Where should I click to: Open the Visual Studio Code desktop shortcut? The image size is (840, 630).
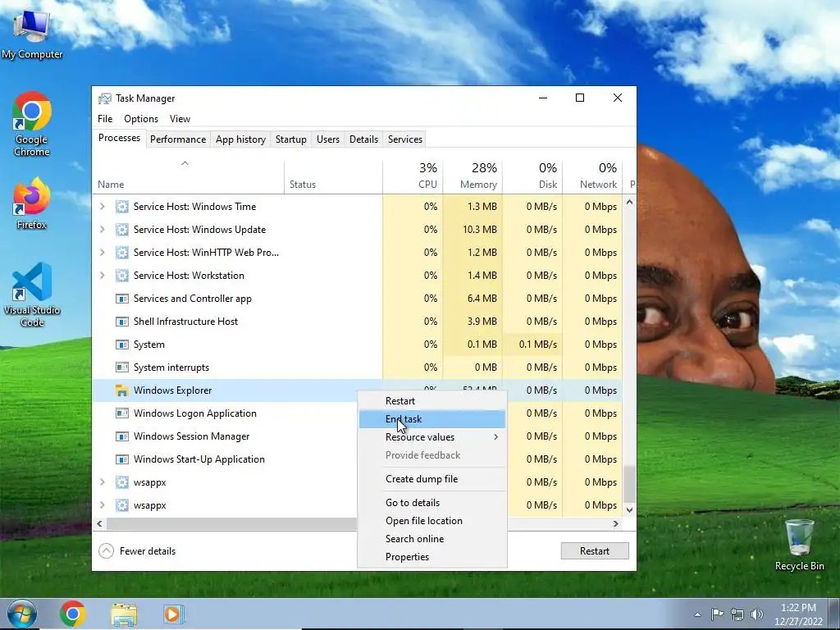click(x=32, y=294)
